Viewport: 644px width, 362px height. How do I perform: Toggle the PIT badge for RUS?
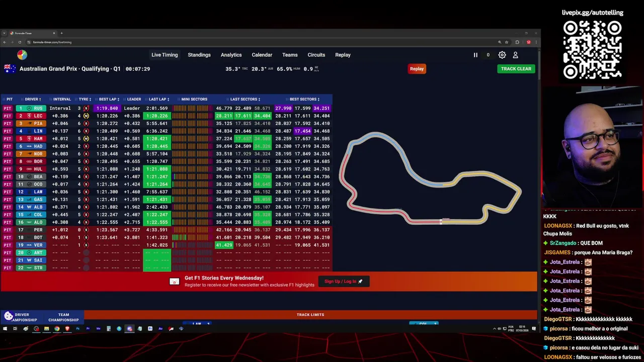8,108
